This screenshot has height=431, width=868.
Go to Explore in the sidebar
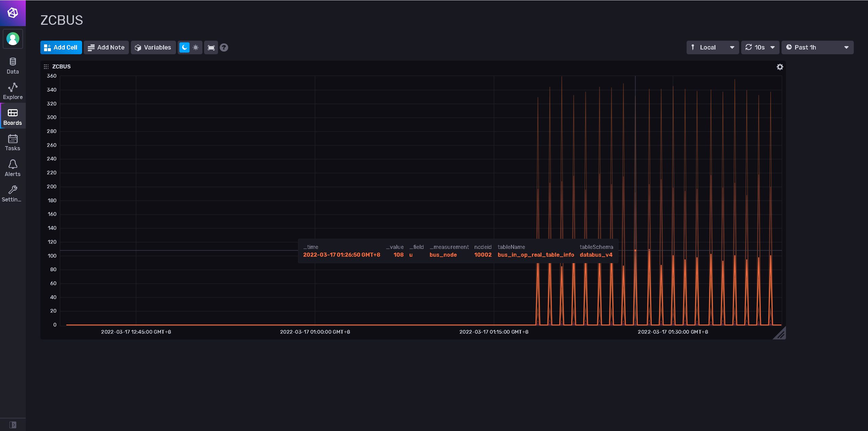click(13, 91)
